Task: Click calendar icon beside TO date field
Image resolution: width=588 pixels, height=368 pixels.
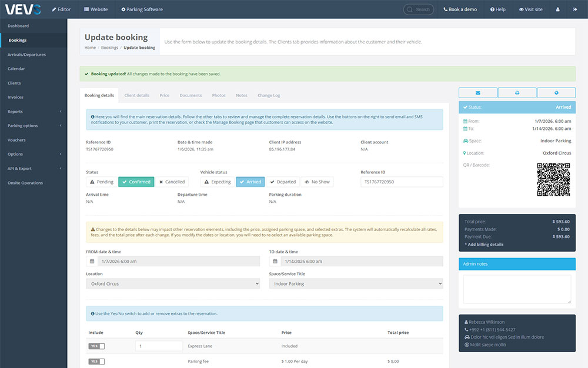Action: click(x=275, y=261)
